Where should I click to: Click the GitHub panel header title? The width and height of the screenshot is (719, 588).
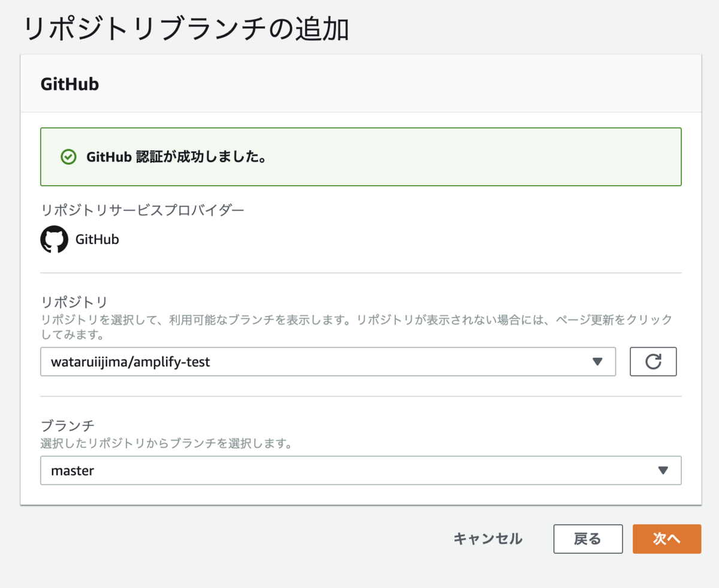(70, 84)
